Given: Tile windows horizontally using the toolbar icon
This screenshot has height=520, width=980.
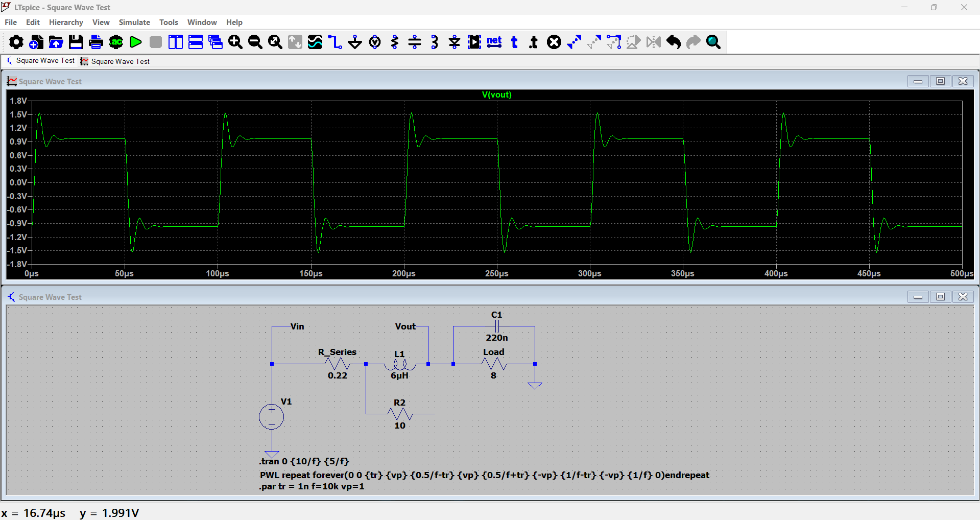Looking at the screenshot, I should (x=196, y=42).
